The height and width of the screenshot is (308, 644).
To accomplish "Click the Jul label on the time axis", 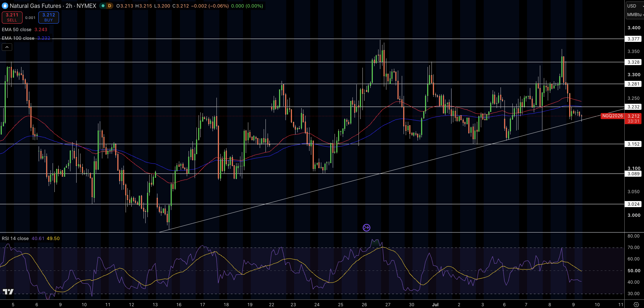I will coord(435,304).
